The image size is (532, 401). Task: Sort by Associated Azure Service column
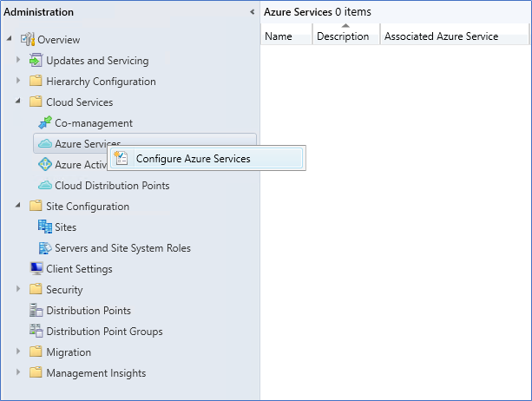point(455,36)
